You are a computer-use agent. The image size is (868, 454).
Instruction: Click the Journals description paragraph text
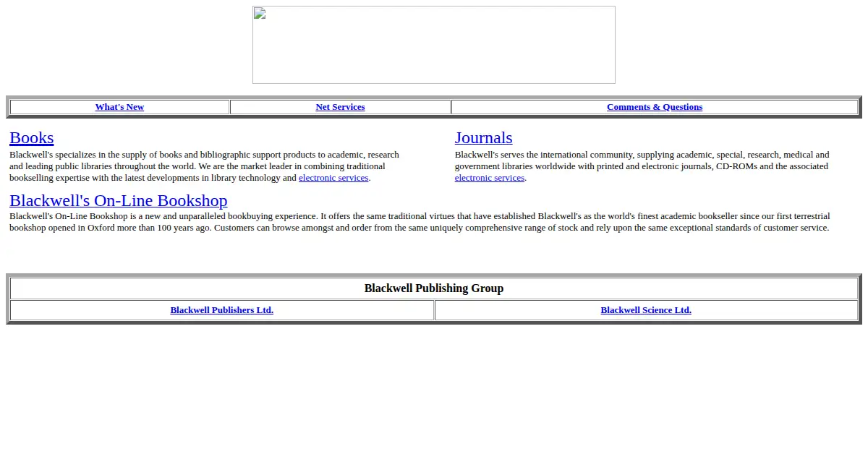(642, 166)
